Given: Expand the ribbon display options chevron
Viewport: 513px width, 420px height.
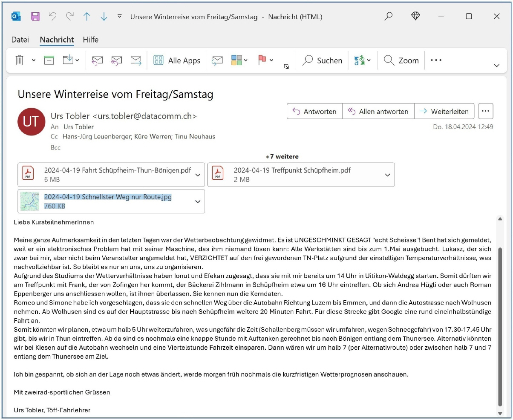Looking at the screenshot, I should tap(496, 66).
